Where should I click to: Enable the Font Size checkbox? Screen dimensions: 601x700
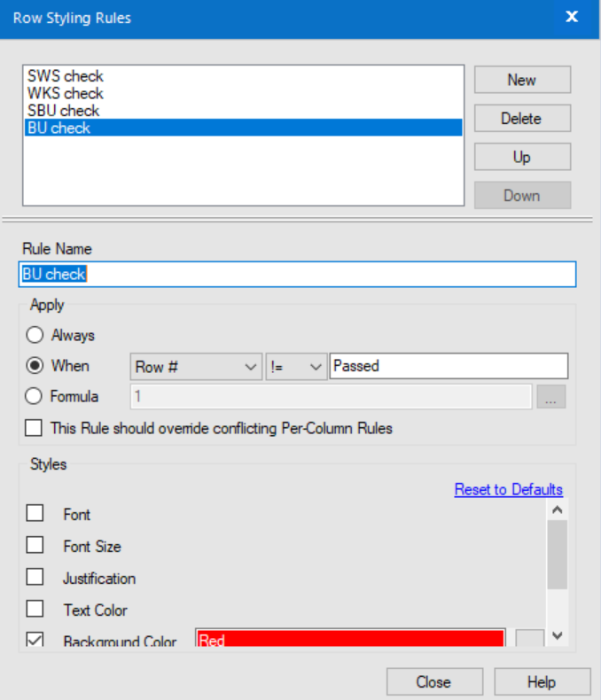click(x=35, y=546)
